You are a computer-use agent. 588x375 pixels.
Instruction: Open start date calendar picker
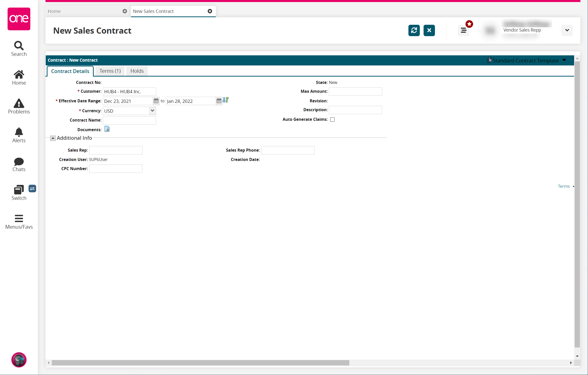156,101
